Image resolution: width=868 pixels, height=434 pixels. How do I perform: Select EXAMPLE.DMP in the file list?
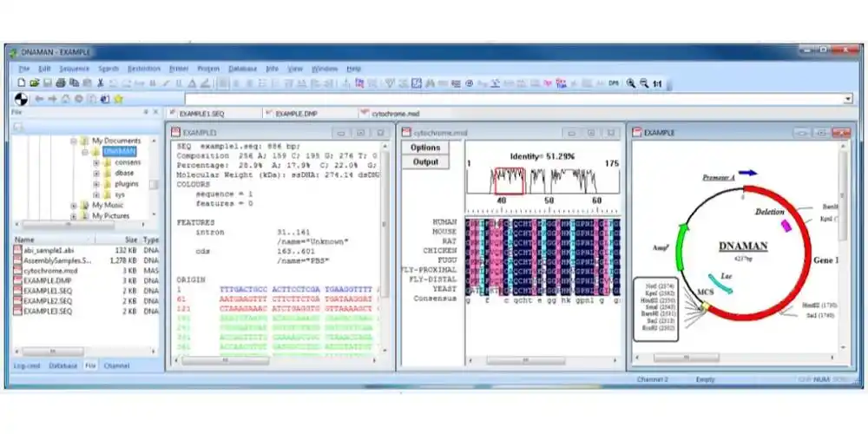click(48, 280)
